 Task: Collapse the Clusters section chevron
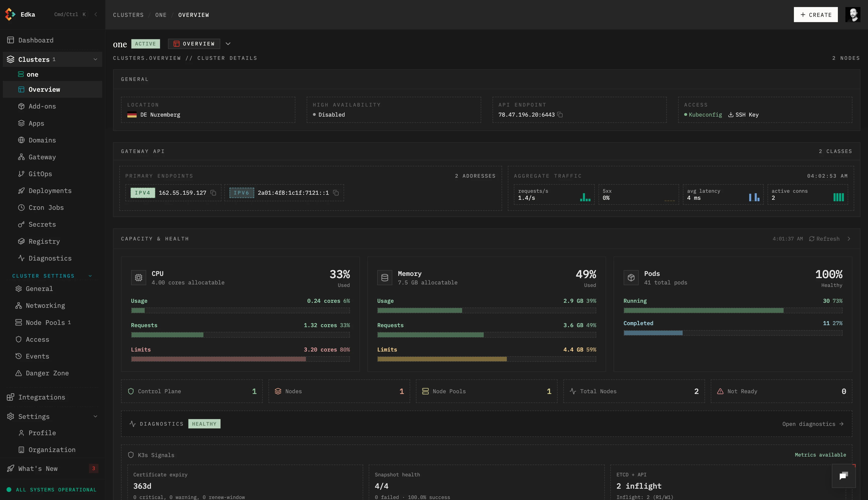(95, 59)
